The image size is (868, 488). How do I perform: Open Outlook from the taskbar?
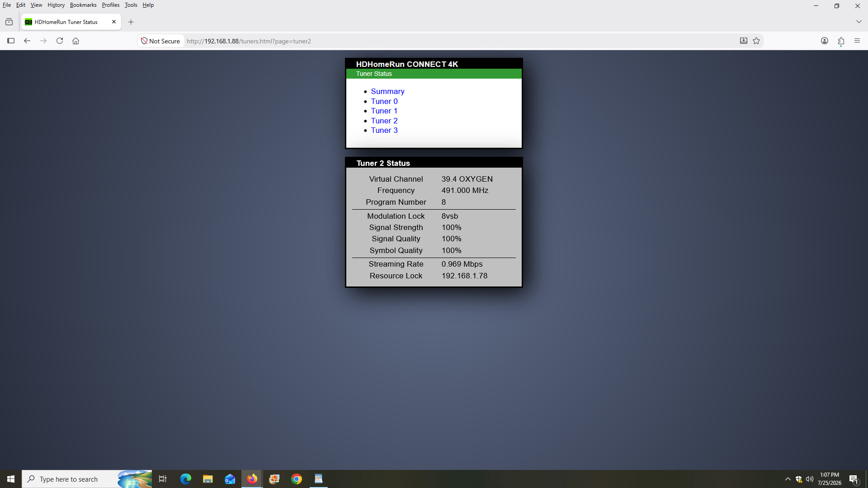(x=230, y=479)
